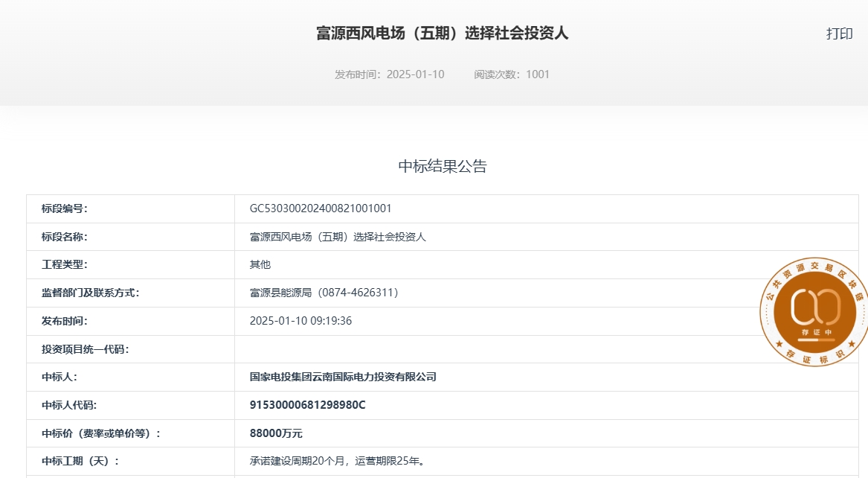The width and height of the screenshot is (868, 478).
Task: Select the page title 富源西风电场（五期）选择社会投资人
Action: point(443,34)
